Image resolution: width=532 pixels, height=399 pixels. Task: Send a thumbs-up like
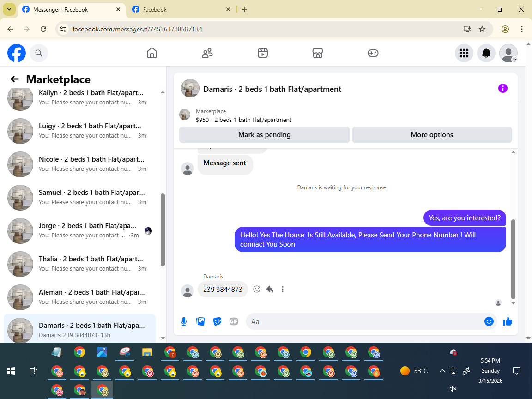(x=507, y=321)
